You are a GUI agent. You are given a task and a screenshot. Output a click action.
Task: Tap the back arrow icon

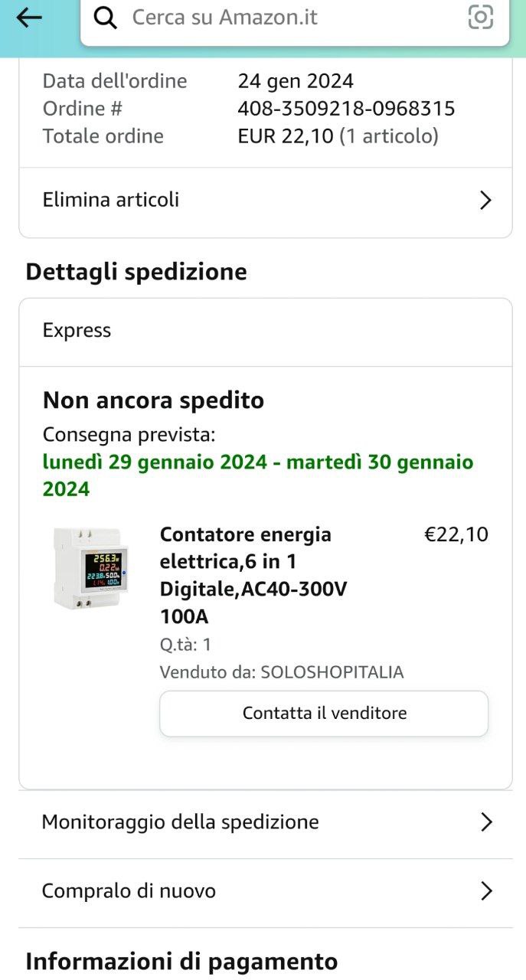29,18
